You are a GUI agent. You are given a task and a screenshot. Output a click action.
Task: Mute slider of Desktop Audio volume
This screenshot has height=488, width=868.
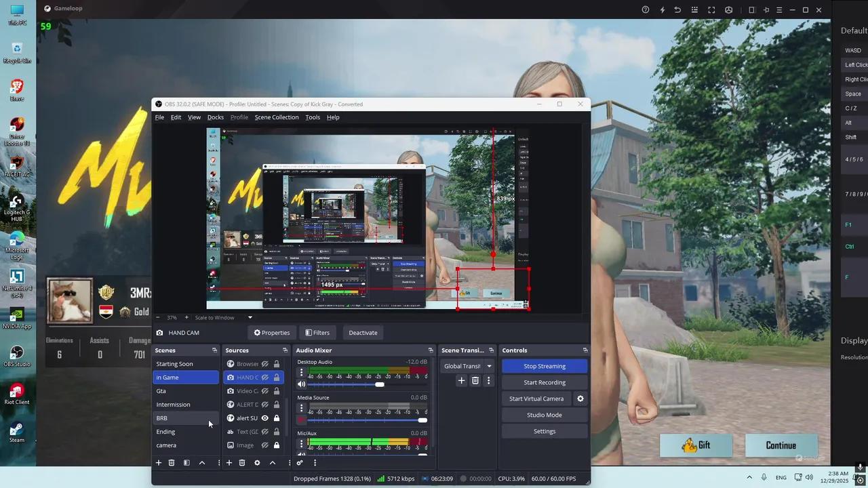pyautogui.click(x=301, y=384)
